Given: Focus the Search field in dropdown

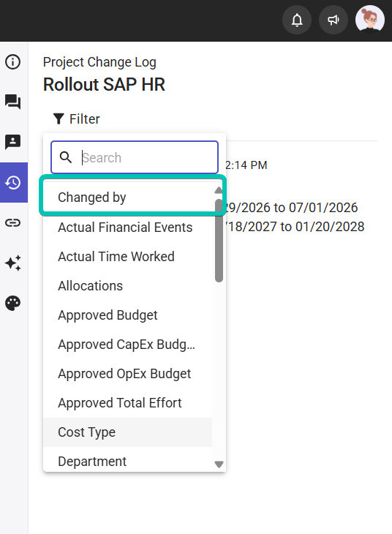Looking at the screenshot, I should [x=135, y=157].
